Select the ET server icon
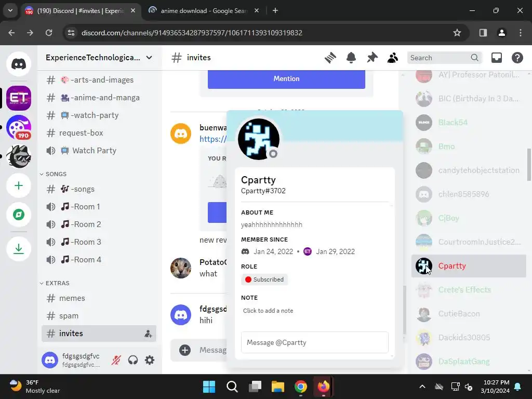 click(x=19, y=98)
